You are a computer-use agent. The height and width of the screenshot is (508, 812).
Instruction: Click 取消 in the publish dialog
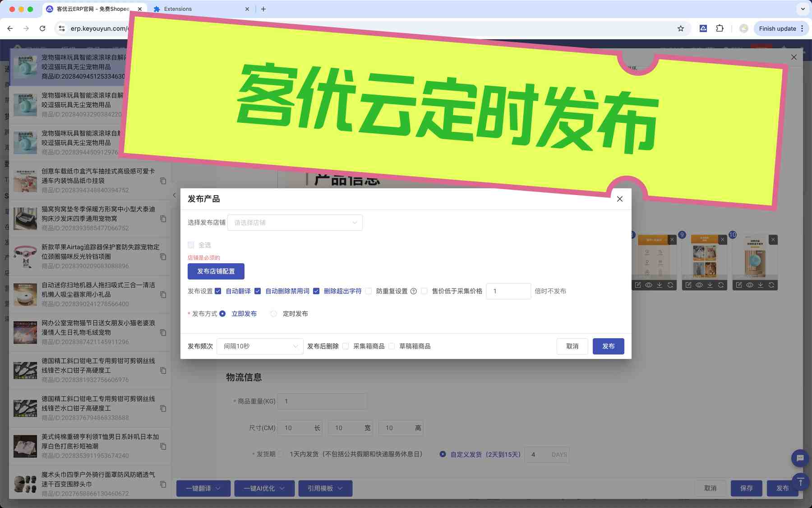click(572, 346)
